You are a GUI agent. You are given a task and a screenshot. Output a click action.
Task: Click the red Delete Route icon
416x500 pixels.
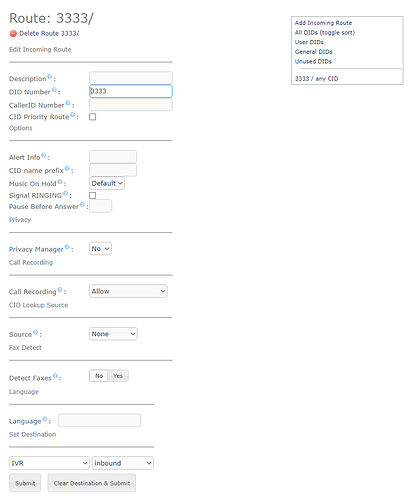[13, 33]
